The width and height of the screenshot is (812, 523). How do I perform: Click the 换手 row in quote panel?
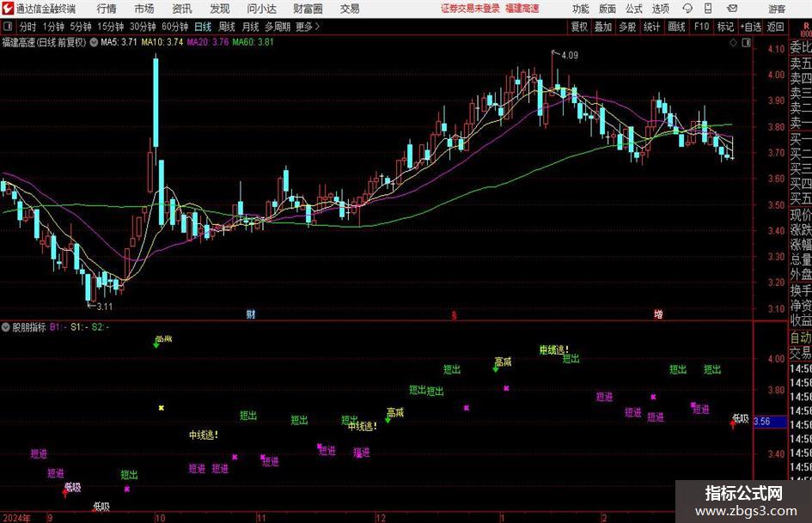tap(801, 290)
